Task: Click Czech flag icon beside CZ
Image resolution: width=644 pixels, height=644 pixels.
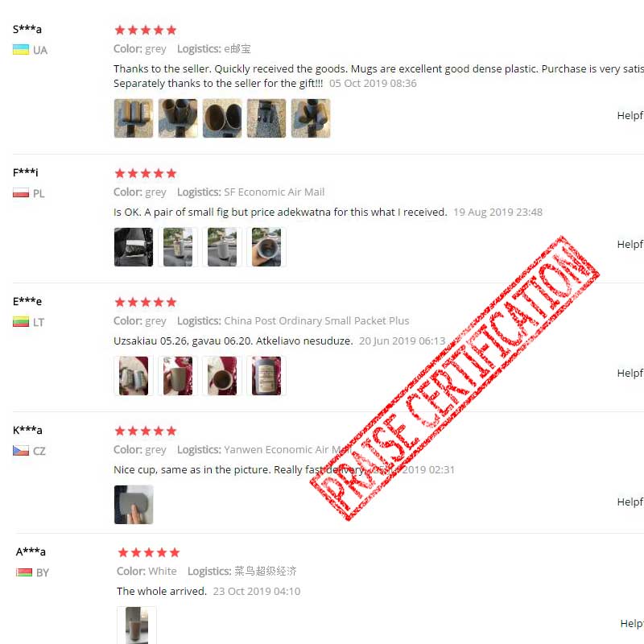Action: pos(21,451)
